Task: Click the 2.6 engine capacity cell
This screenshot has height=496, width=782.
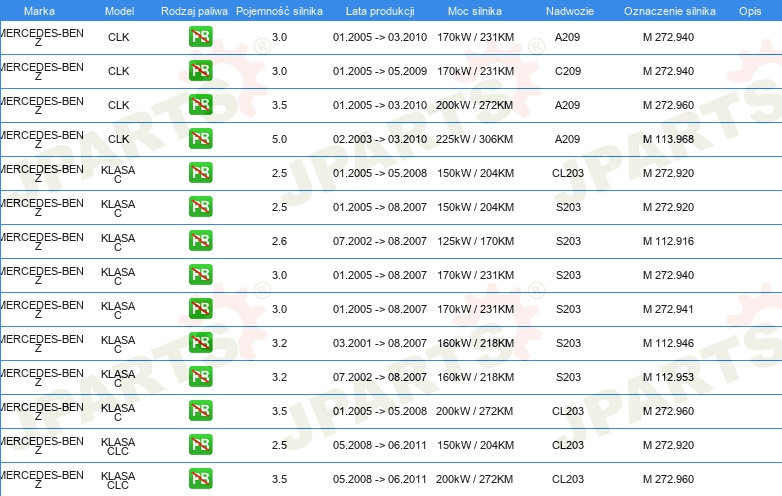Action: click(279, 241)
